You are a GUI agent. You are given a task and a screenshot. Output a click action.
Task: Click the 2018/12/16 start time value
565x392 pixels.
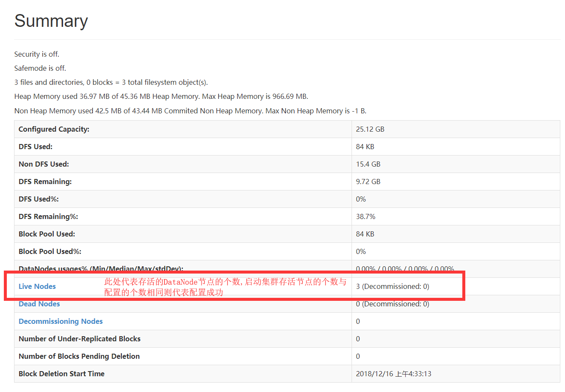[x=394, y=374]
